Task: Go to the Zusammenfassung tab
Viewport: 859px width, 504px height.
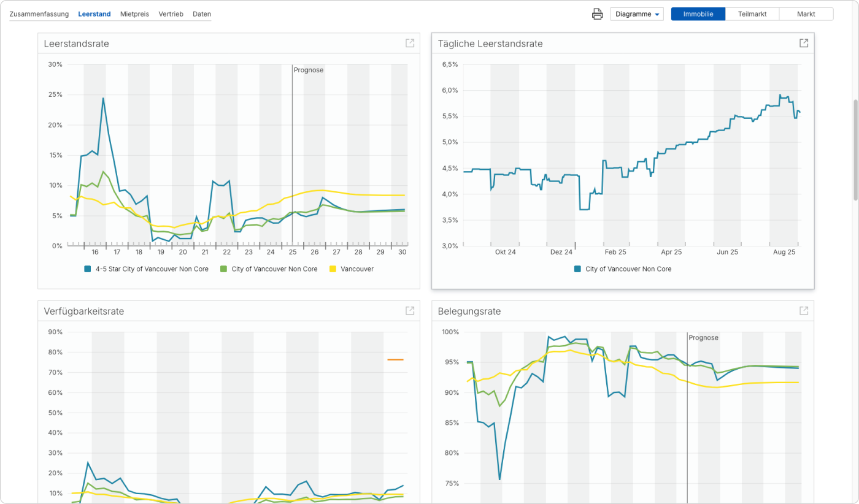Action: pyautogui.click(x=39, y=13)
